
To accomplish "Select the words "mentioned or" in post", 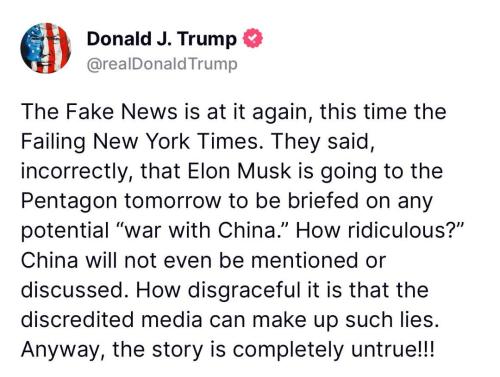I will [318, 260].
